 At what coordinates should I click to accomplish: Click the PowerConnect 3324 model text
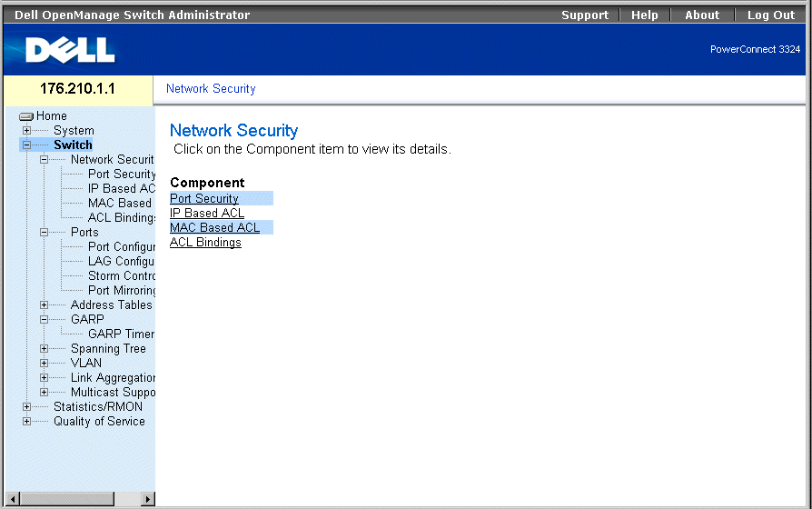(755, 49)
